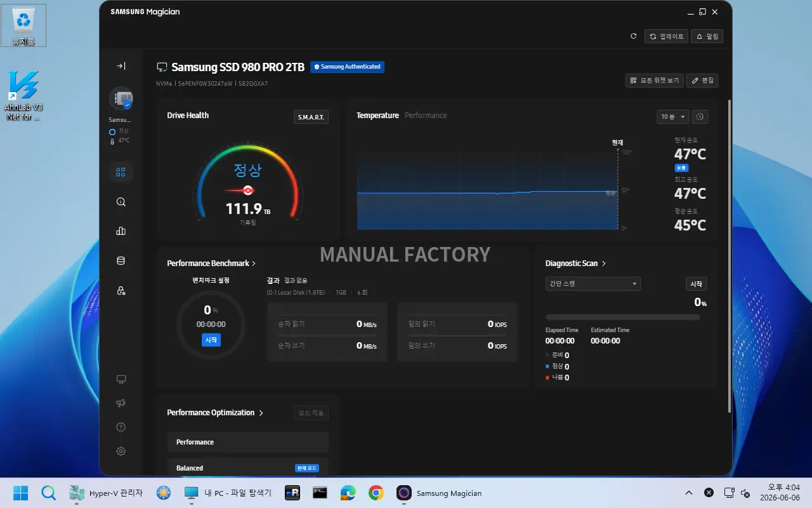Open the 간단 스캔 scan type dropdown
This screenshot has height=508, width=812.
pos(593,284)
